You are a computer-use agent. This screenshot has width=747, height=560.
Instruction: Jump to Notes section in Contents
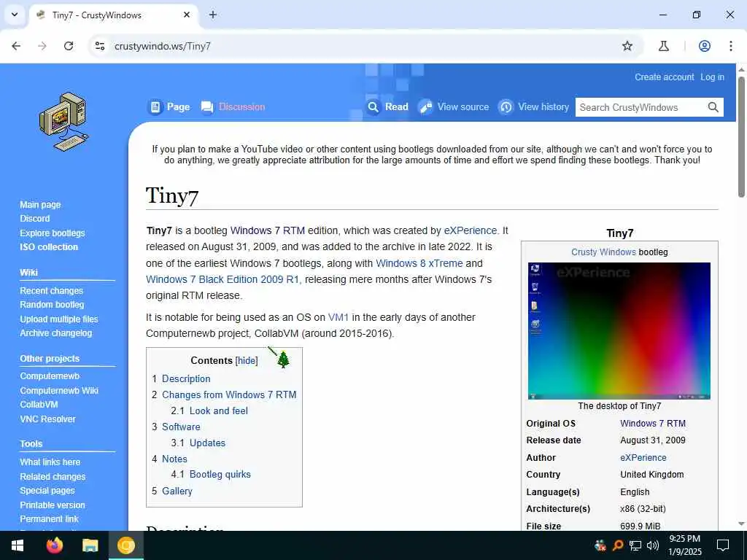[x=174, y=459]
